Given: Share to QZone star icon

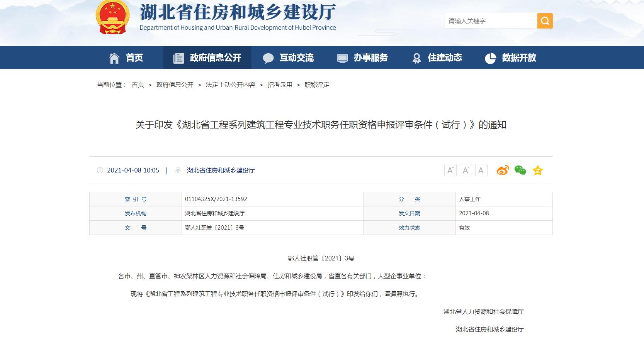Looking at the screenshot, I should [537, 170].
